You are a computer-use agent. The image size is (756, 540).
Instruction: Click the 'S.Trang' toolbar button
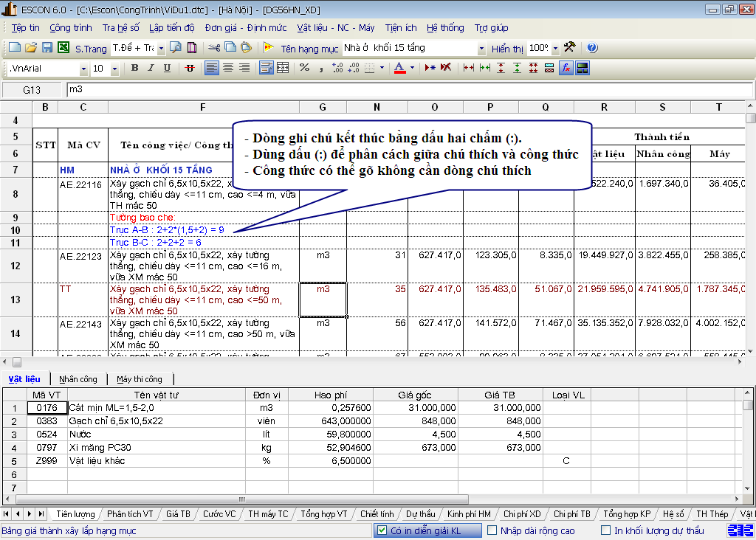click(x=90, y=49)
